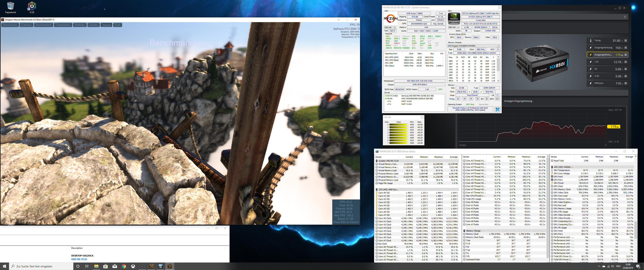The image size is (644, 270).
Task: Expand the GPU #0 selector dropdown
Action: tap(458, 27)
